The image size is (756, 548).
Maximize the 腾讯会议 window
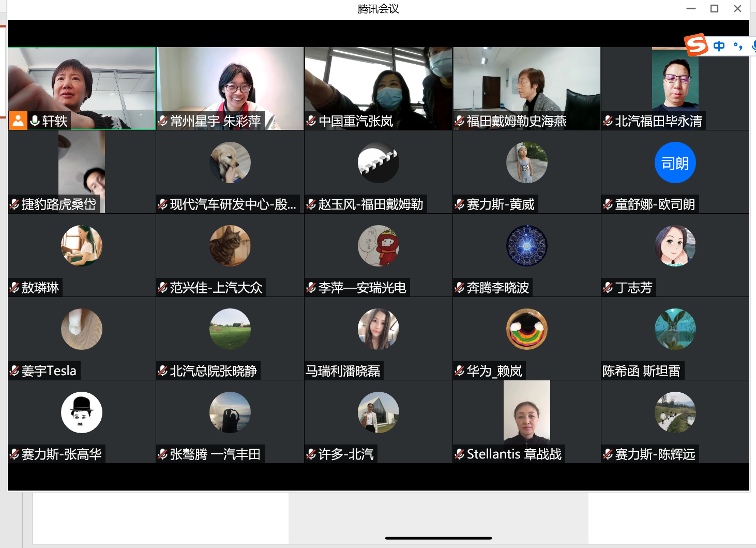(x=714, y=9)
